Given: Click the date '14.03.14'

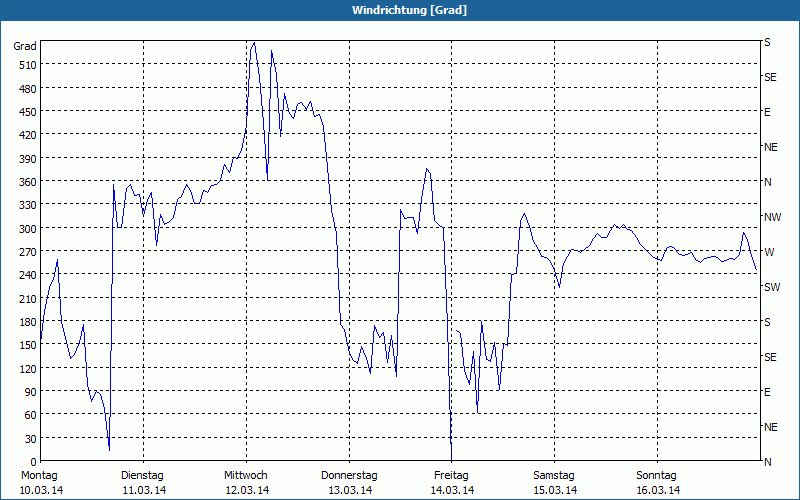Looking at the screenshot, I should click(453, 491).
